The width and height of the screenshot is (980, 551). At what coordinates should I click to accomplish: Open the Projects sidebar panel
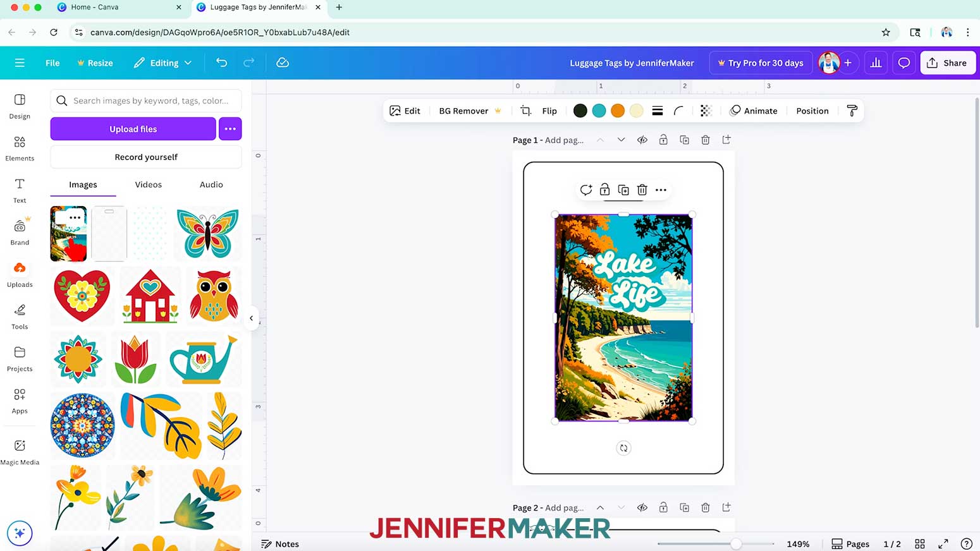coord(20,359)
